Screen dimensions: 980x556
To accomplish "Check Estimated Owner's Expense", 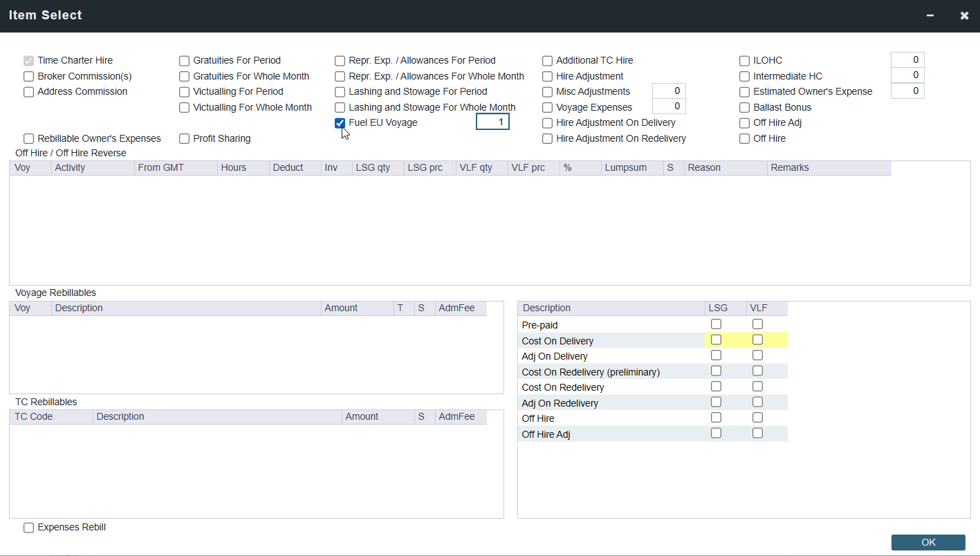I will [x=744, y=91].
